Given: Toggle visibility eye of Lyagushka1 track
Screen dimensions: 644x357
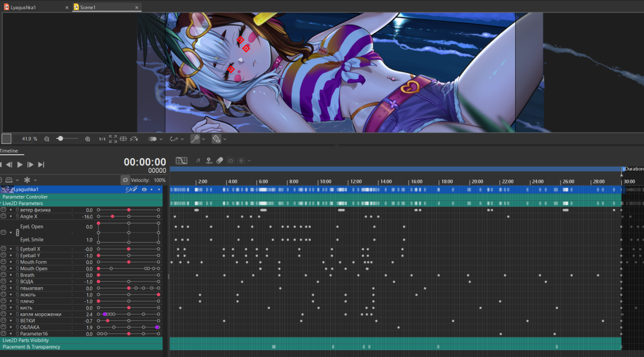Looking at the screenshot, I should [144, 190].
